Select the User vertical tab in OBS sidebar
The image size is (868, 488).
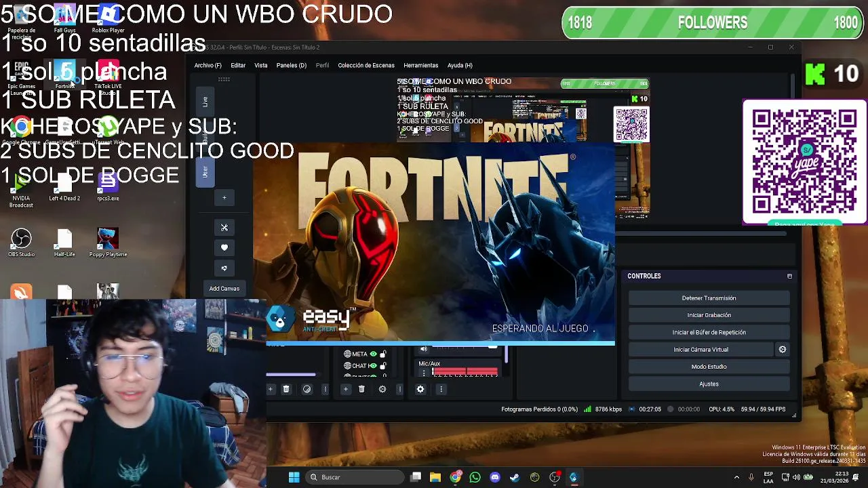[x=205, y=171]
